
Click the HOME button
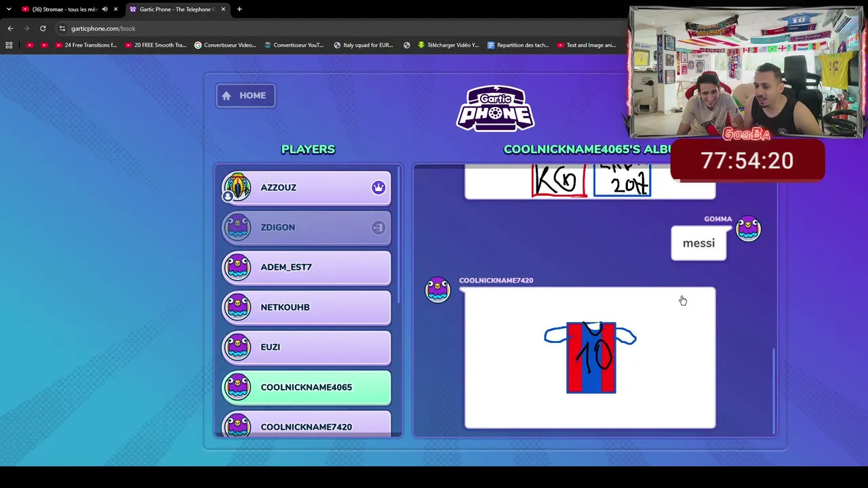pyautogui.click(x=245, y=96)
